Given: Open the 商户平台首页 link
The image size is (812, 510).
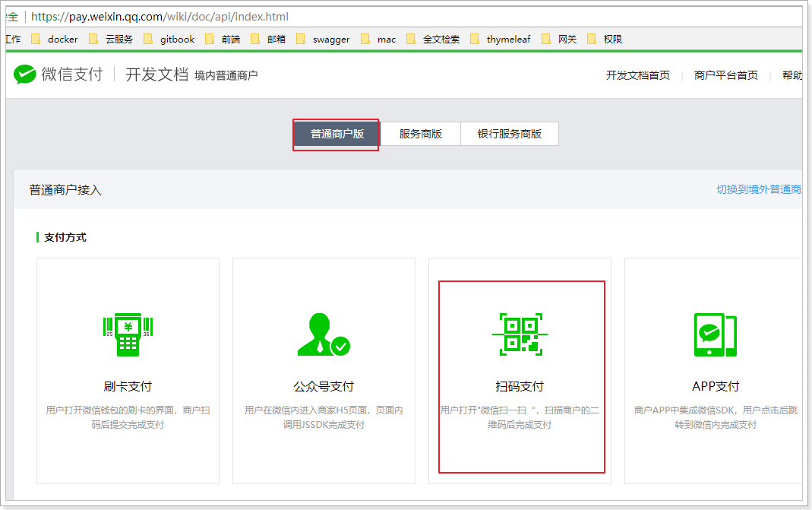Looking at the screenshot, I should point(726,76).
